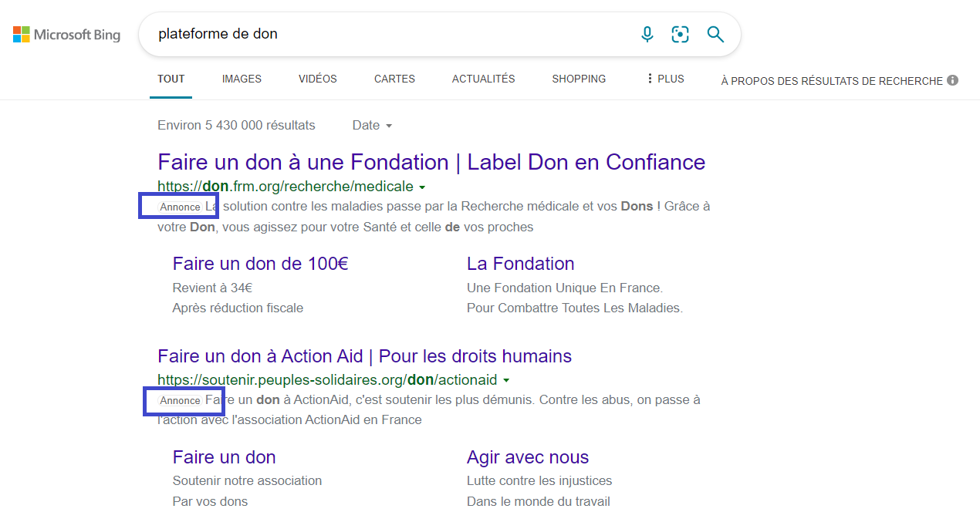Open 'Faire un don à une Fondation' result

pyautogui.click(x=431, y=162)
